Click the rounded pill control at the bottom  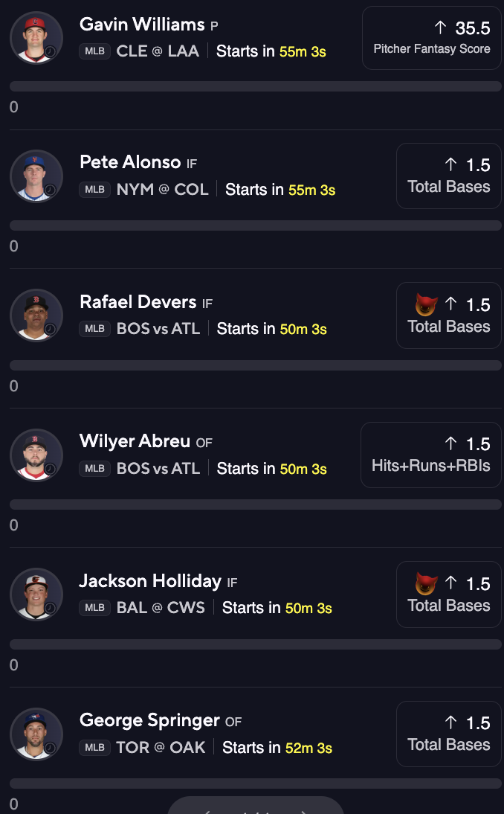click(x=255, y=807)
